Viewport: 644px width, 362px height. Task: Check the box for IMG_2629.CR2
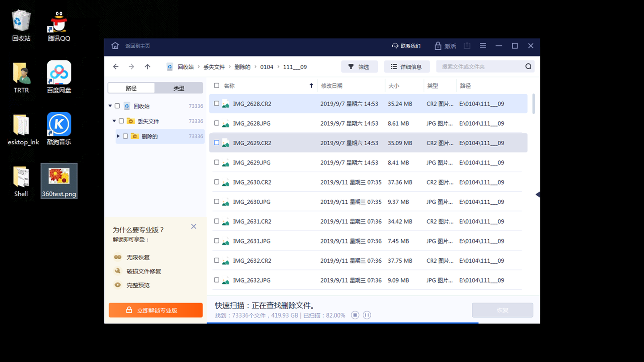tap(216, 143)
